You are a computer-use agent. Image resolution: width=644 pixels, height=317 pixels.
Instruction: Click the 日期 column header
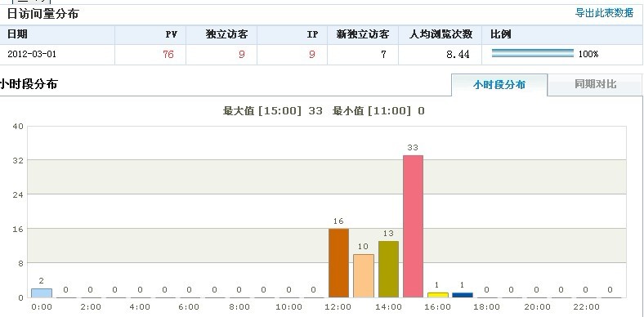coord(17,34)
